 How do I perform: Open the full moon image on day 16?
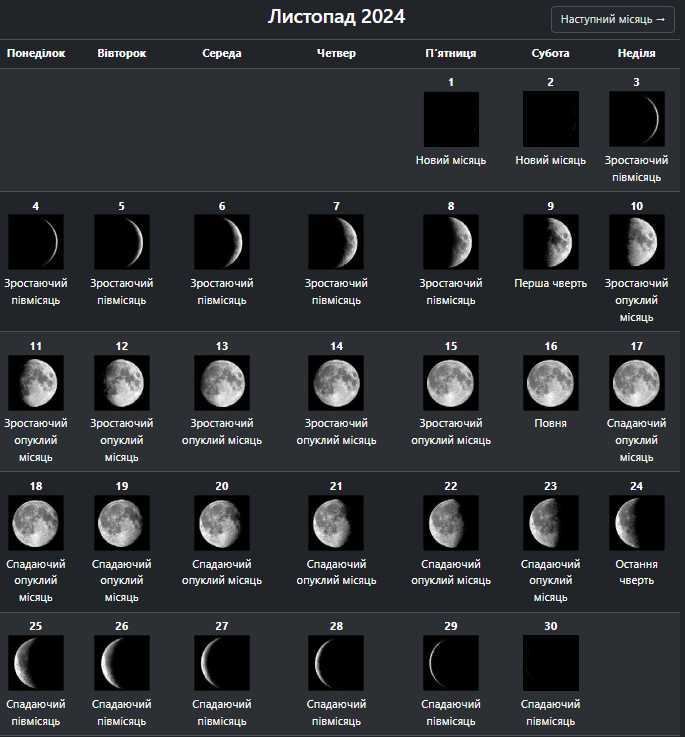click(550, 382)
